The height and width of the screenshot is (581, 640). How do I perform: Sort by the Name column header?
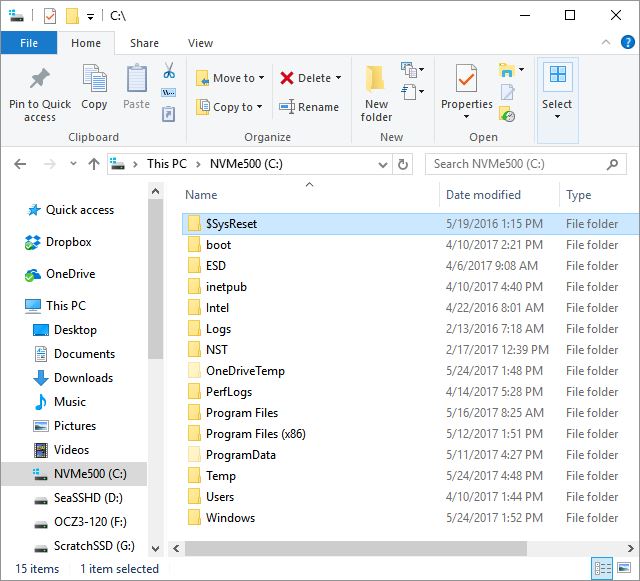pyautogui.click(x=309, y=195)
